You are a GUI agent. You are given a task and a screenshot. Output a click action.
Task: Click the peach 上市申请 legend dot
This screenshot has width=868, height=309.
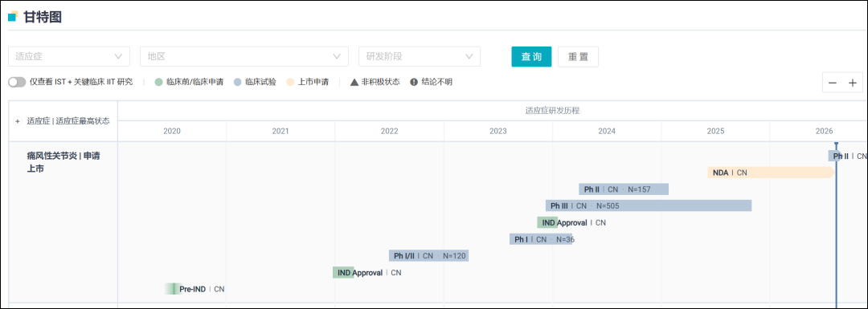click(290, 83)
